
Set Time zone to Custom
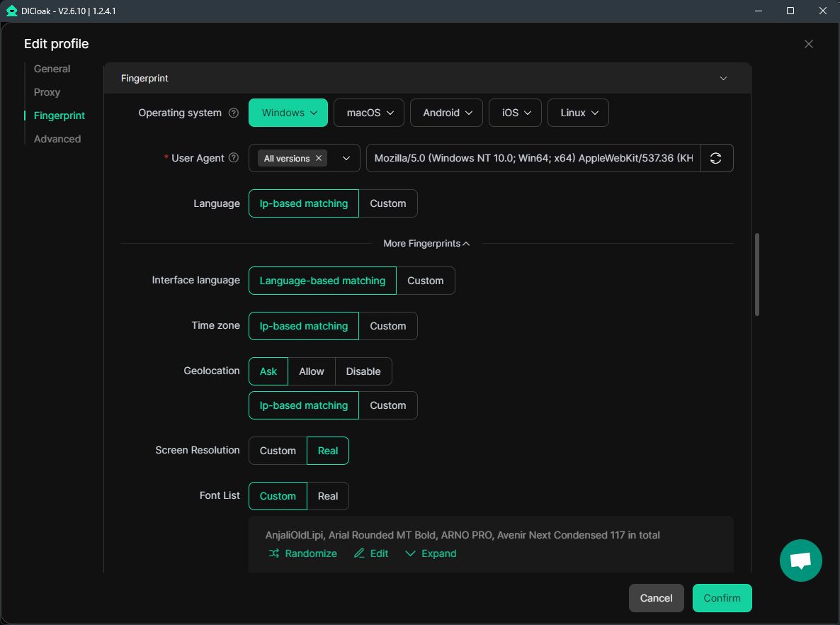pyautogui.click(x=388, y=326)
